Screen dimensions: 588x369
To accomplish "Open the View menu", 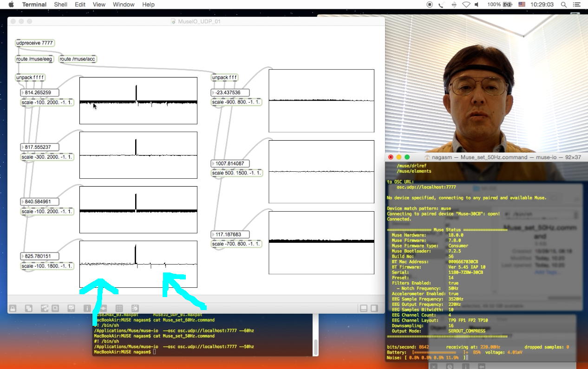I will pos(99,4).
